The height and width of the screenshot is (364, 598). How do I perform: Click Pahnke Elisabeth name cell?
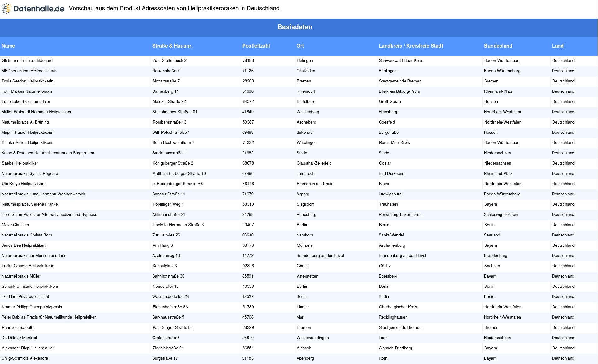17,328
